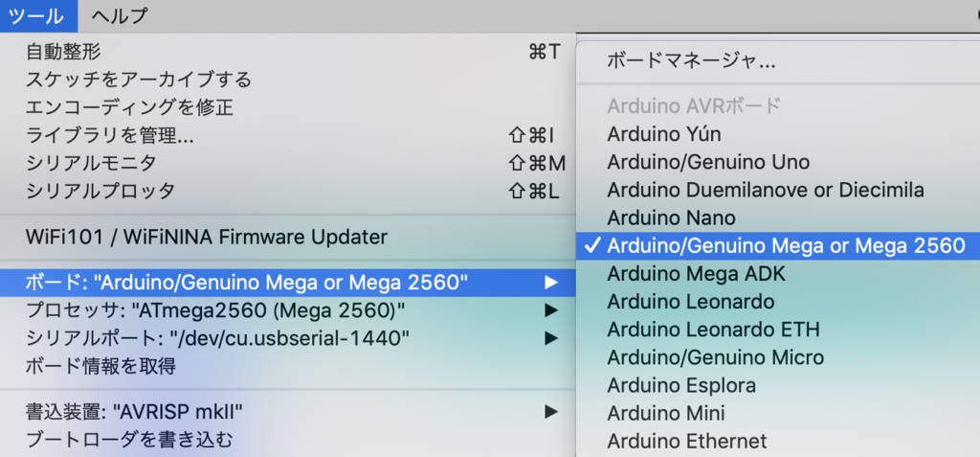Click ブートローダを書き込む
Viewport: 980px width, 457px height.
click(129, 440)
